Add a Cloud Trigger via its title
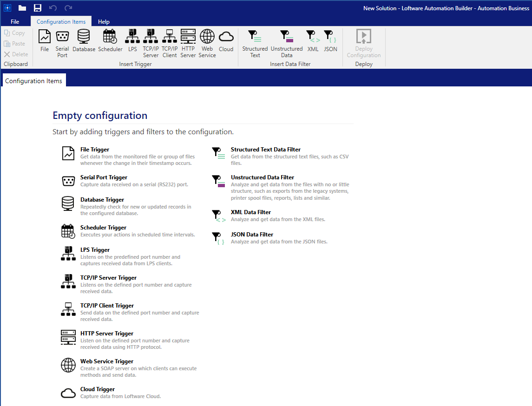Screen dimensions: 532x406 [x=98, y=389]
